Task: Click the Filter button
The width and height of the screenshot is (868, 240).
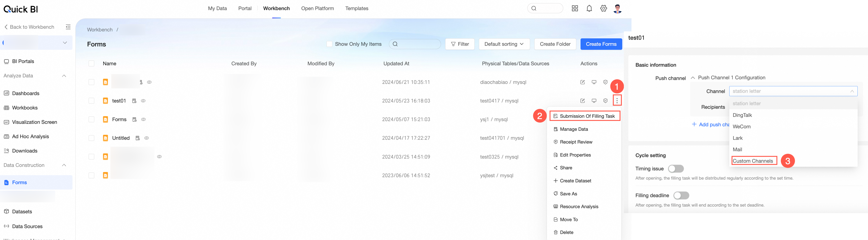Action: tap(460, 44)
